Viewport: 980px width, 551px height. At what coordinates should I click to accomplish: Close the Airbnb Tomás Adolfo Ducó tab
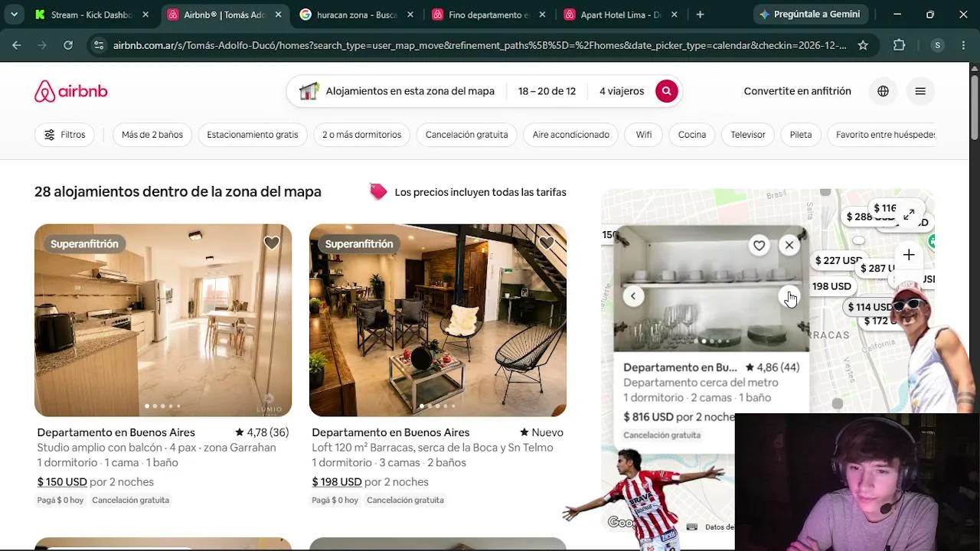pyautogui.click(x=278, y=15)
